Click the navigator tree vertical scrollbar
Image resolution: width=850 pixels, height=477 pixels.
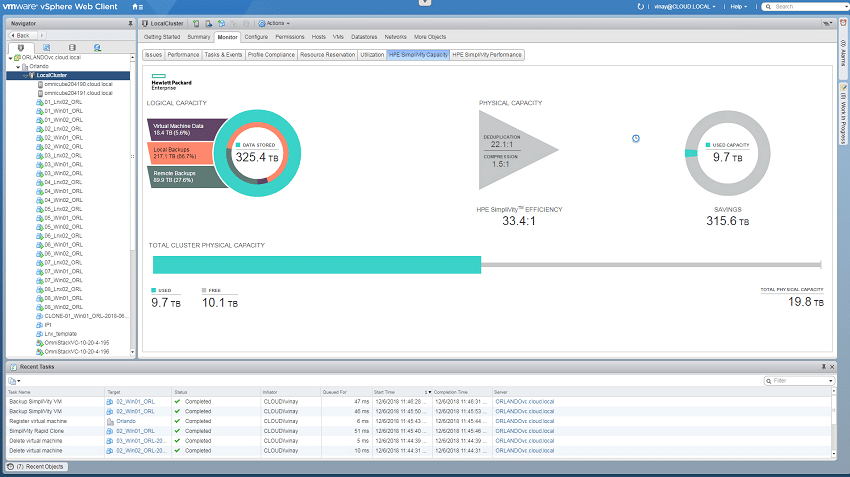point(132,205)
